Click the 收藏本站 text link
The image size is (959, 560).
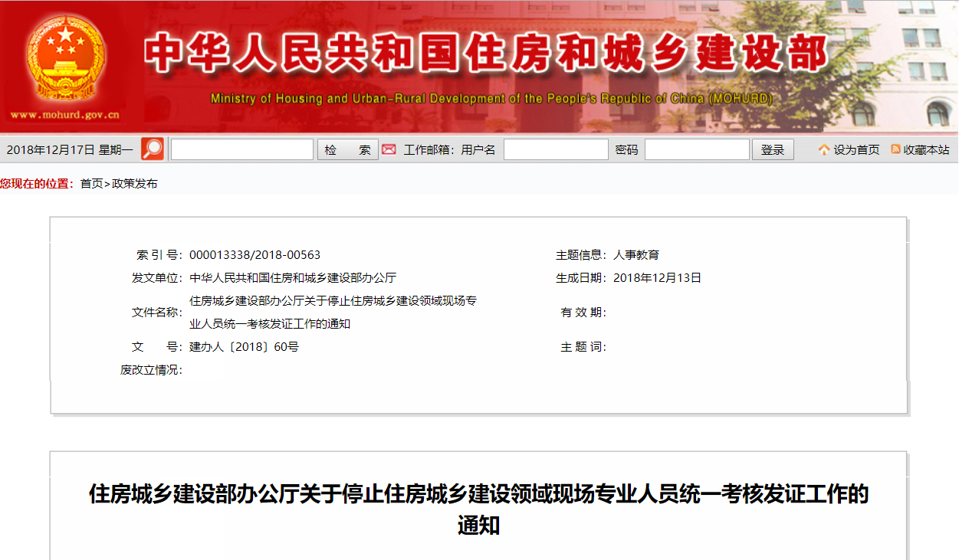[x=926, y=150]
